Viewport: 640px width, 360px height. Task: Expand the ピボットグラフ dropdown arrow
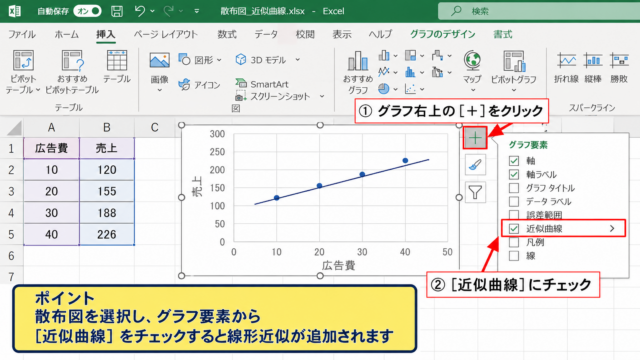click(513, 90)
